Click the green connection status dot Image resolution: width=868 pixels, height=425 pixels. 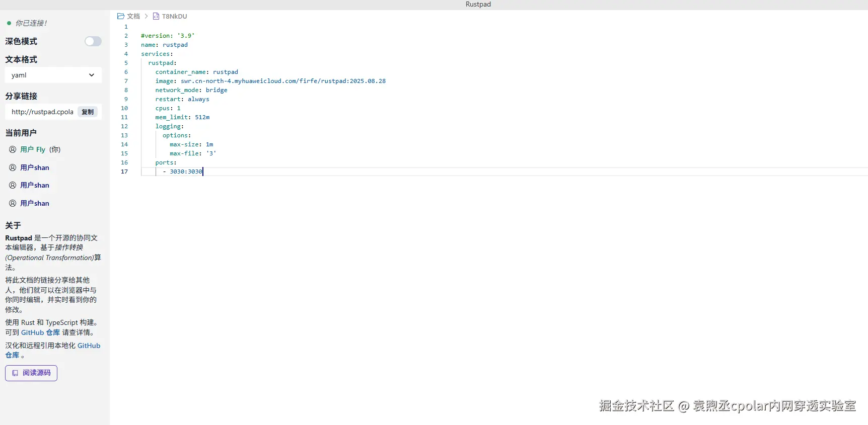click(x=9, y=23)
